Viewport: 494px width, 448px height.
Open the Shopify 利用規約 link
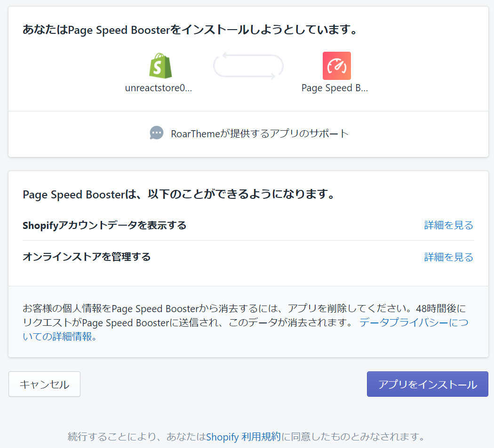click(243, 436)
